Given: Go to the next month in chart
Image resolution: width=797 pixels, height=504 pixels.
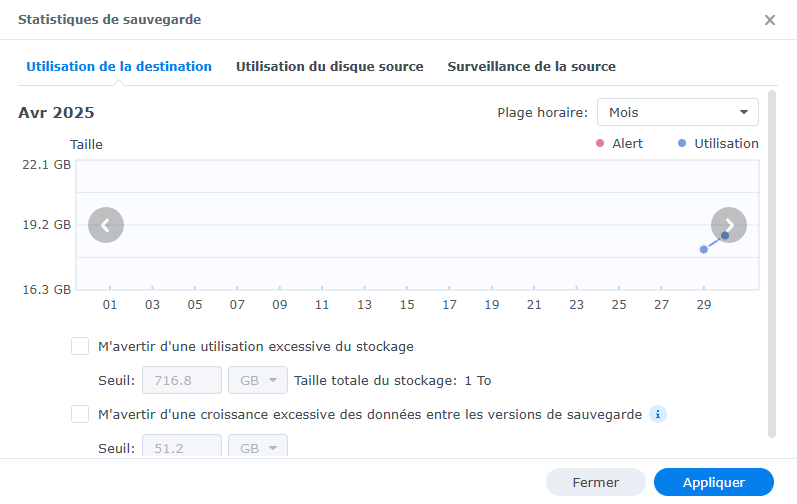Looking at the screenshot, I should 729,225.
